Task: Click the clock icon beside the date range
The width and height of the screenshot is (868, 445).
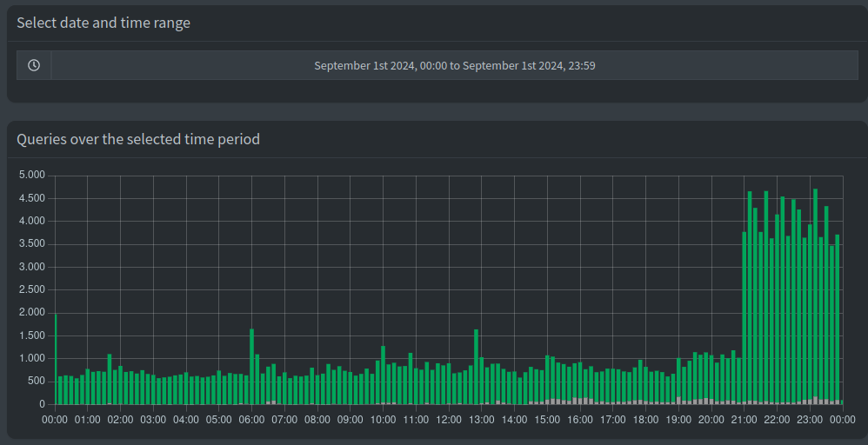Action: [x=34, y=65]
